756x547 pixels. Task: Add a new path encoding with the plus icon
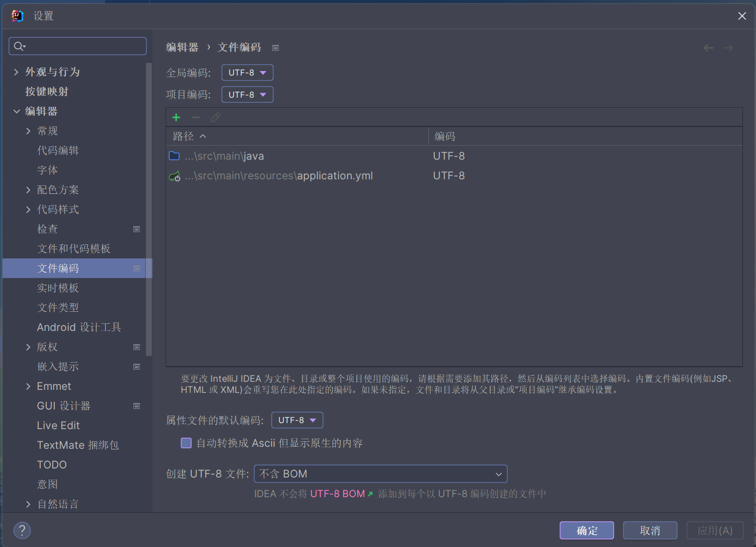point(176,117)
